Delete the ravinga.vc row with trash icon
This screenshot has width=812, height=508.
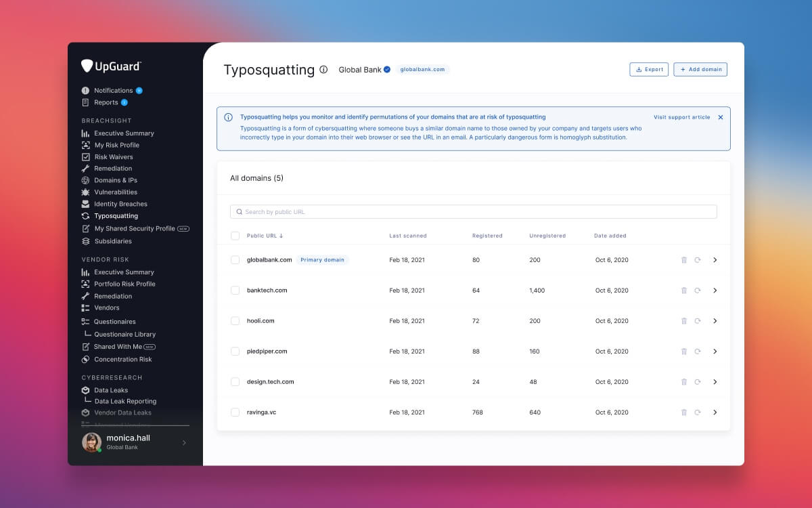coord(684,412)
